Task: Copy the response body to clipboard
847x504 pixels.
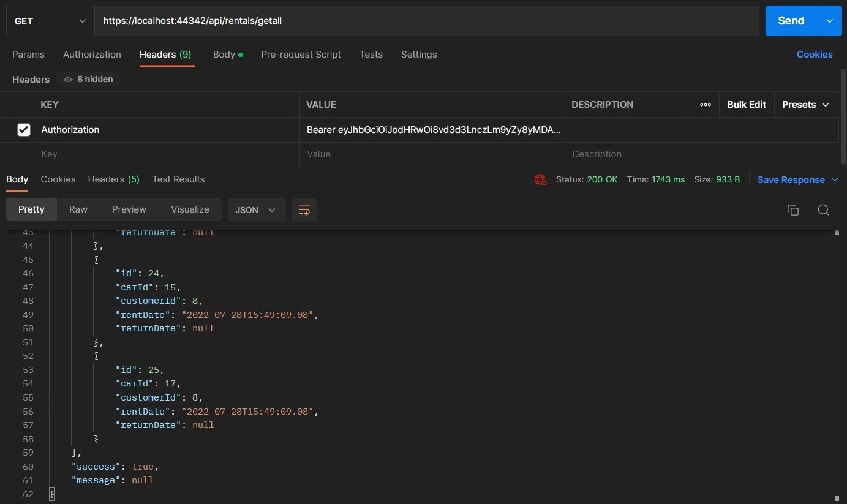Action: click(x=792, y=209)
